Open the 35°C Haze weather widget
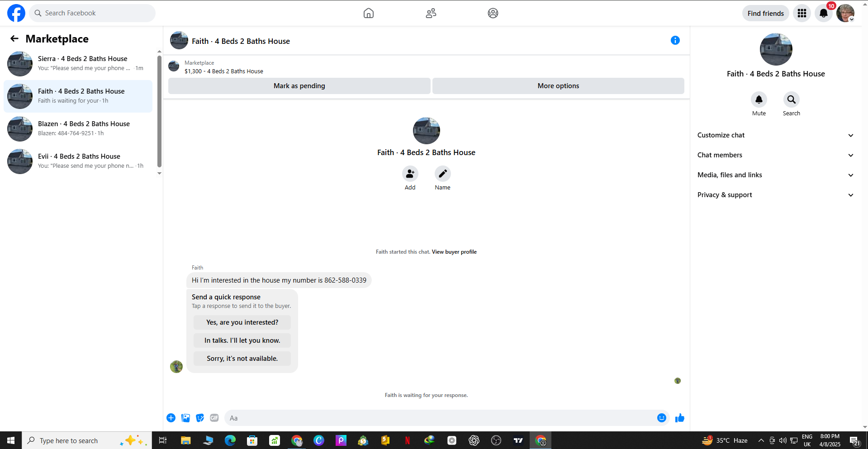868x449 pixels. 725,440
